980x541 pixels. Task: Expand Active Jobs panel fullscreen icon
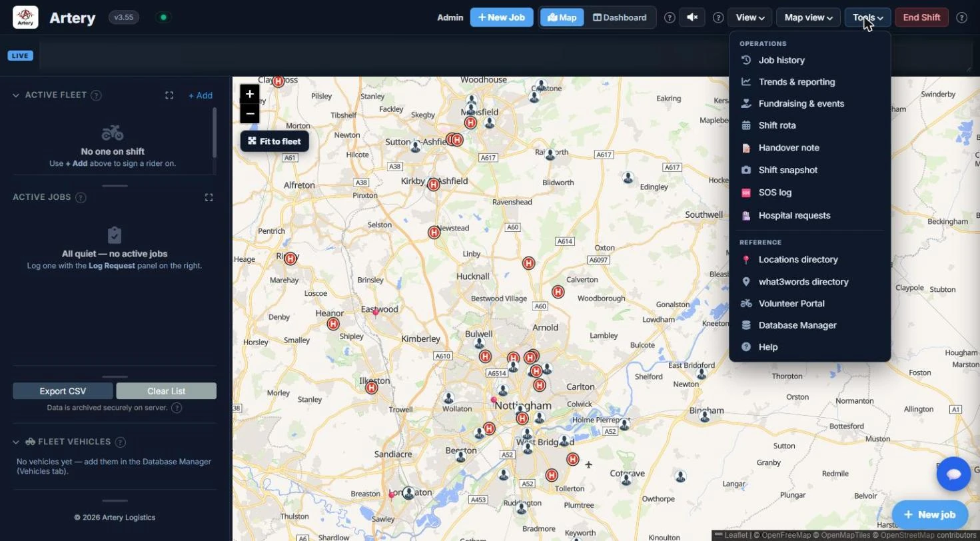click(x=209, y=197)
